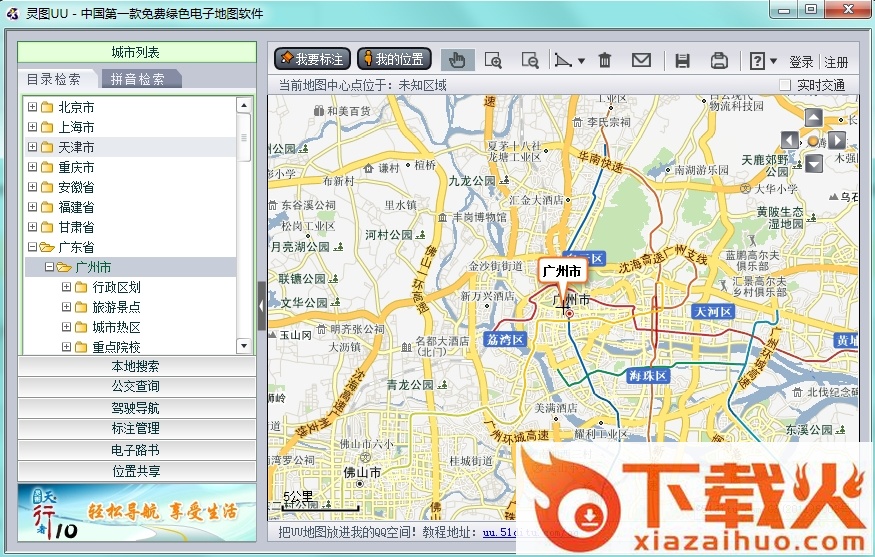Open the 驾驶导航 panel

[x=137, y=408]
